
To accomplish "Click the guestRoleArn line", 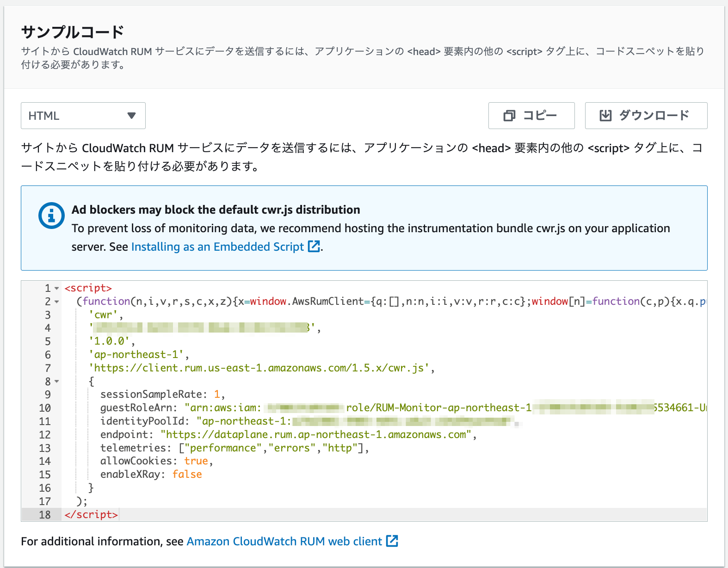I will click(x=403, y=408).
